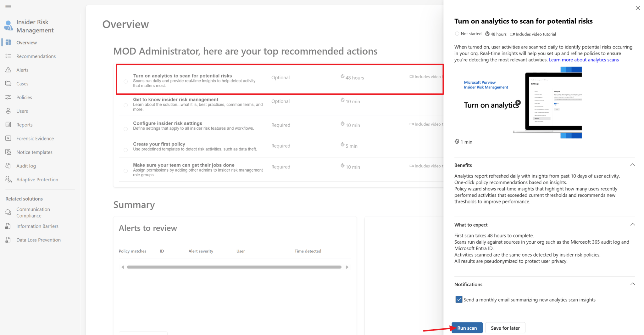Open the Policies page
This screenshot has width=644, height=335.
click(x=24, y=97)
